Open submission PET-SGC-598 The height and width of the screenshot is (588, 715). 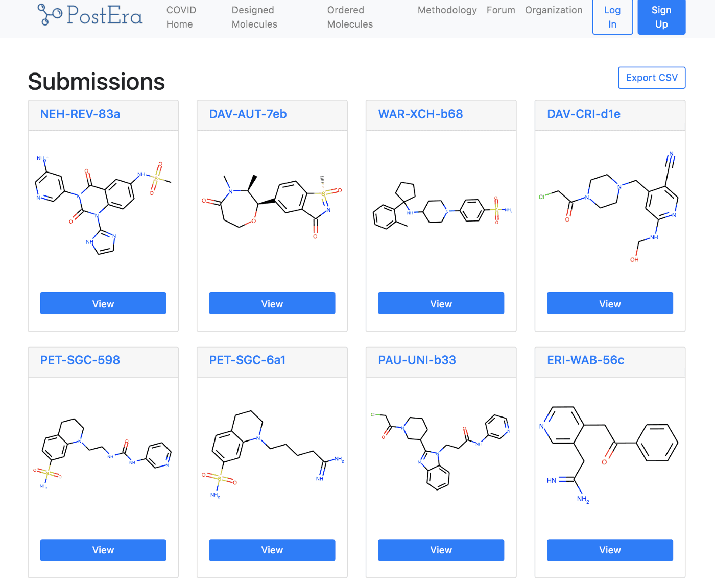point(80,360)
